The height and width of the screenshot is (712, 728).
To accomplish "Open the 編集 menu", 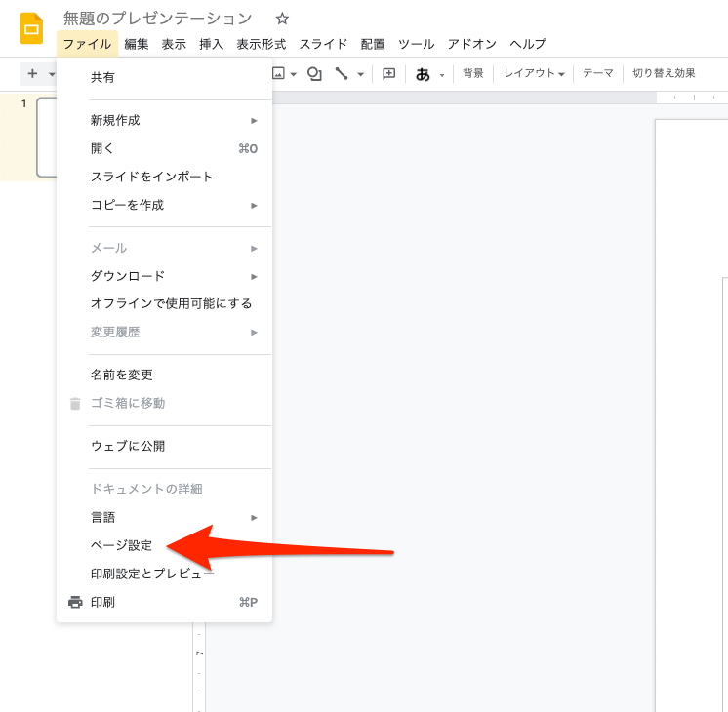I will 137,44.
